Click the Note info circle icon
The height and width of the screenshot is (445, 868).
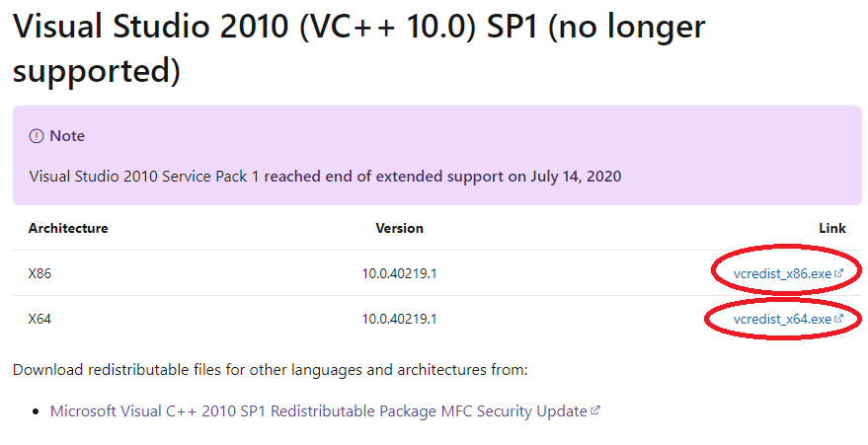pyautogui.click(x=36, y=136)
